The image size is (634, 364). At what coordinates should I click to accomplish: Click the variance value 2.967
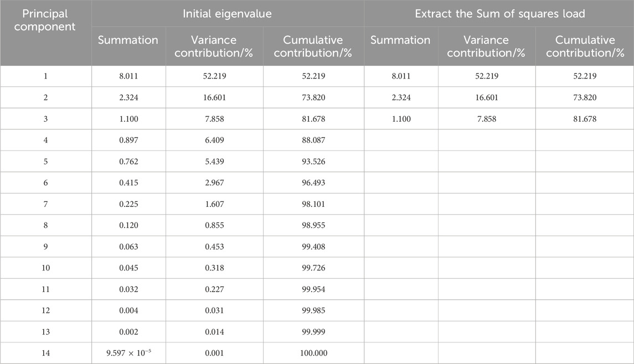pos(214,183)
